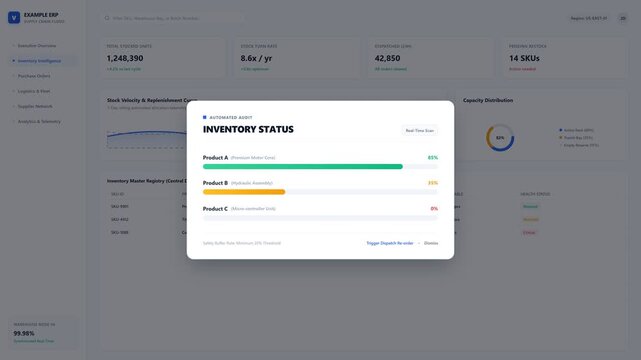Screen dimensions: 641x360
Task: Click the warehouse node card showing 99.98%
Action: [43, 333]
